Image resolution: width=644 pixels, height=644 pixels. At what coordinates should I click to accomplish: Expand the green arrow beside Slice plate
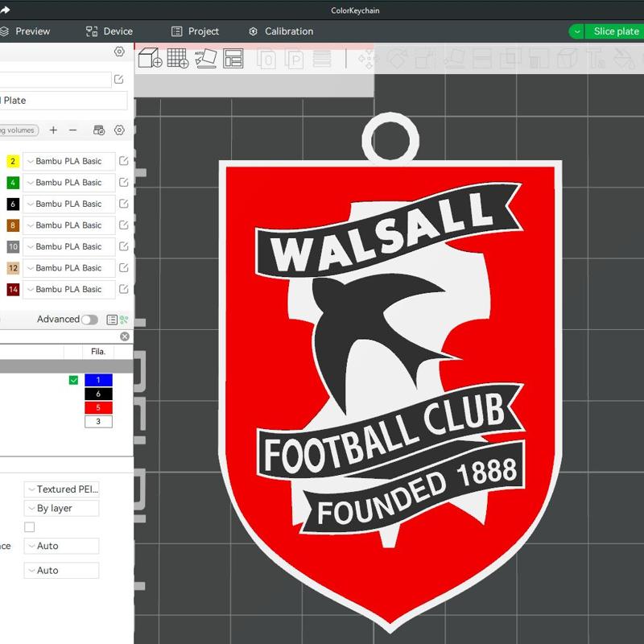tap(577, 31)
